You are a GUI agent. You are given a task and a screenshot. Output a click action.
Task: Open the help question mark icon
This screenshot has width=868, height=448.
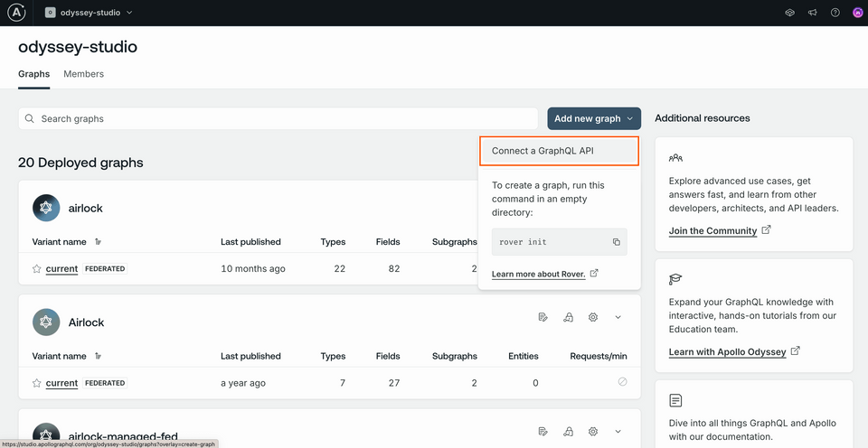[x=835, y=13]
